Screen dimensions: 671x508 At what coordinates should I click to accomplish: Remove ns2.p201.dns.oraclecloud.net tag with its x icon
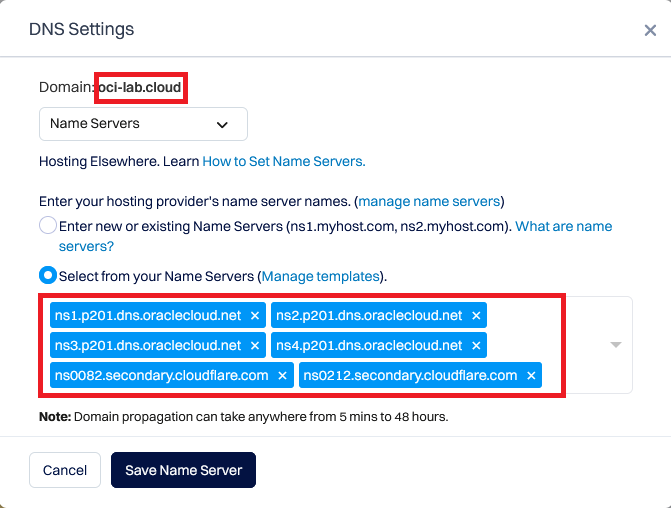476,315
